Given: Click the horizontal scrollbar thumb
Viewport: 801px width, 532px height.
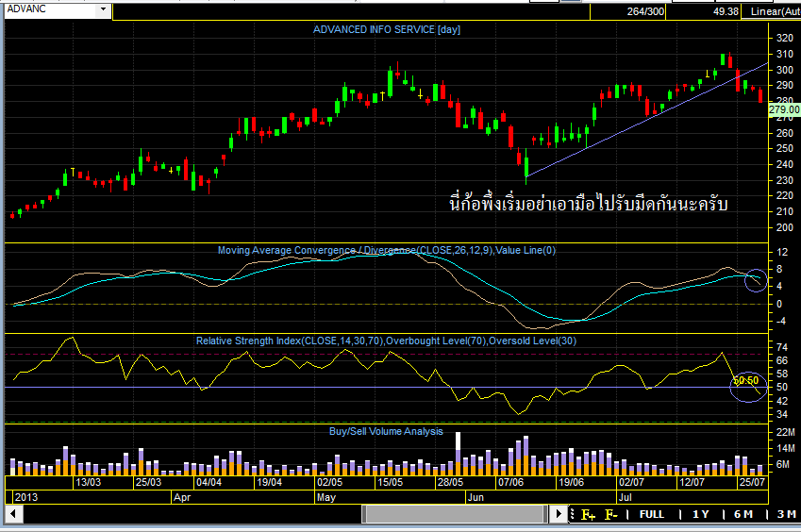Looking at the screenshot, I should [454, 514].
